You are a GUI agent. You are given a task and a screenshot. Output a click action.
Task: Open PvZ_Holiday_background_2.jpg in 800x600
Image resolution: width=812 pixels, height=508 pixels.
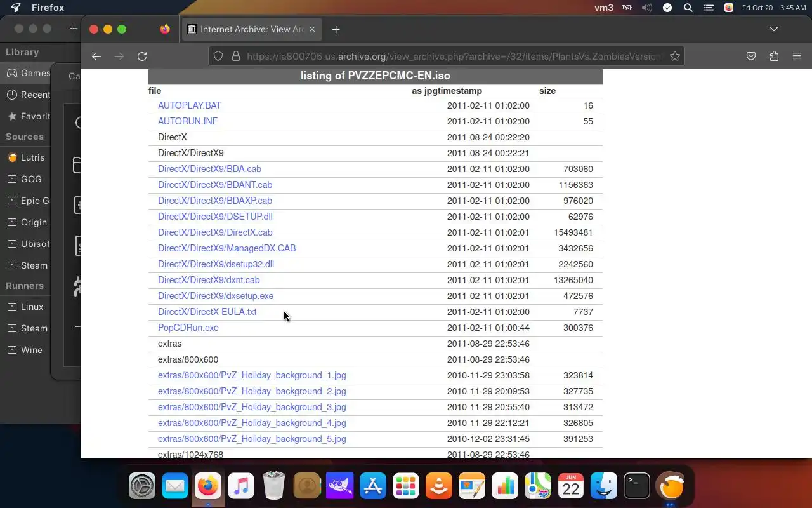[252, 391]
